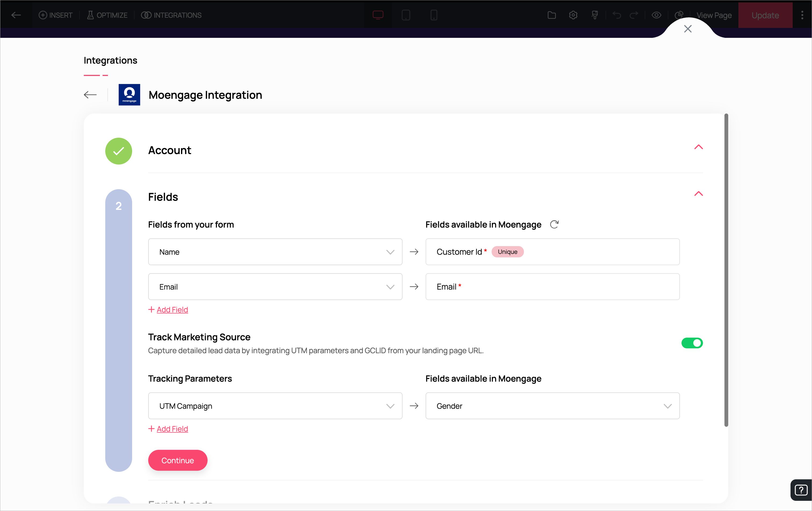The height and width of the screenshot is (511, 812).
Task: Click the back arrow beside Moengage logo
Action: 90,95
